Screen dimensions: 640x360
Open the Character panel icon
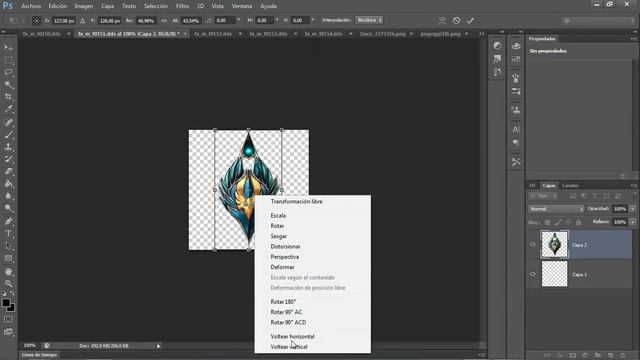[516, 130]
